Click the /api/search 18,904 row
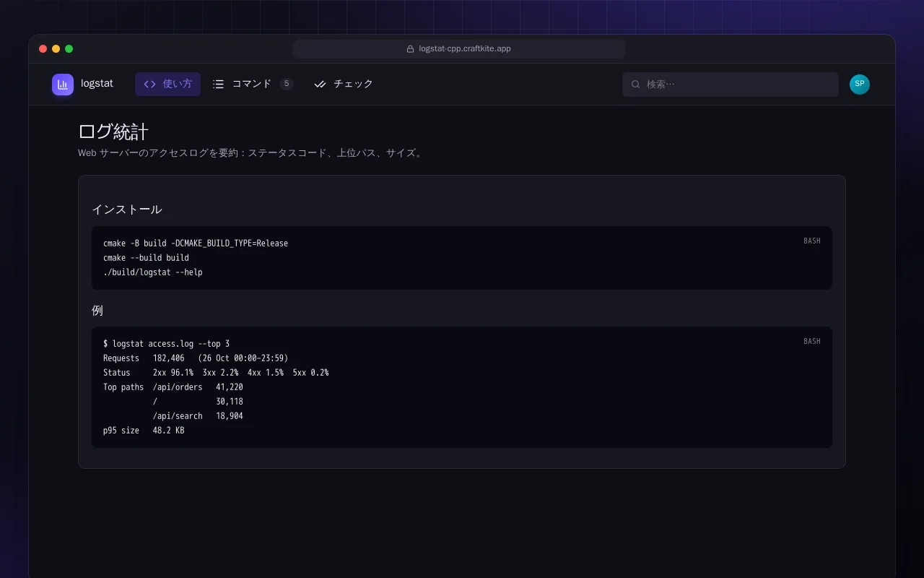Viewport: 924px width, 578px height. (x=198, y=416)
